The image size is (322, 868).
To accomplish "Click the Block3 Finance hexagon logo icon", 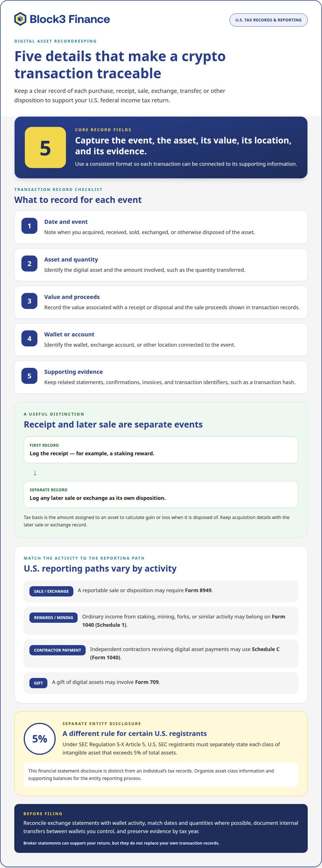I will (x=20, y=19).
